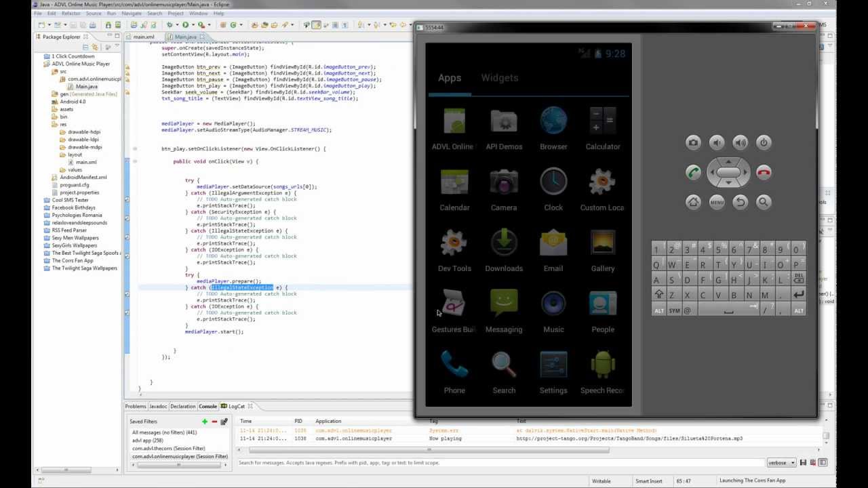Select the 'advl app (258)' filter
The image size is (868, 488).
pyautogui.click(x=148, y=441)
